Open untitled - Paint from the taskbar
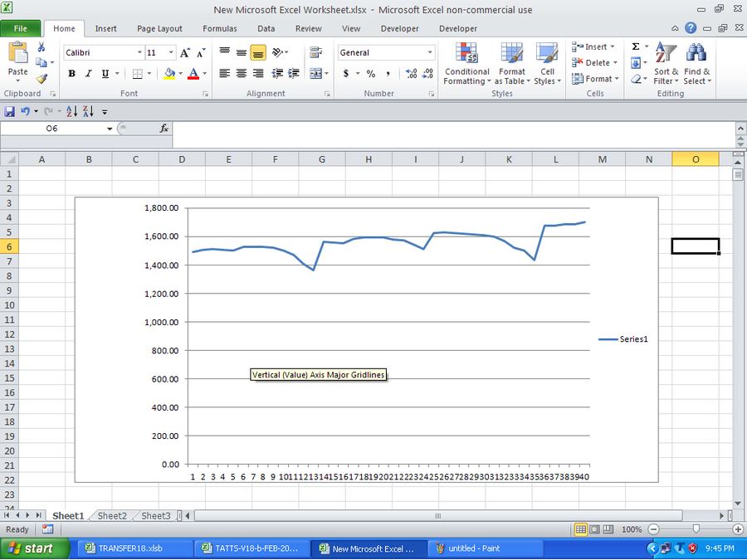 486,548
